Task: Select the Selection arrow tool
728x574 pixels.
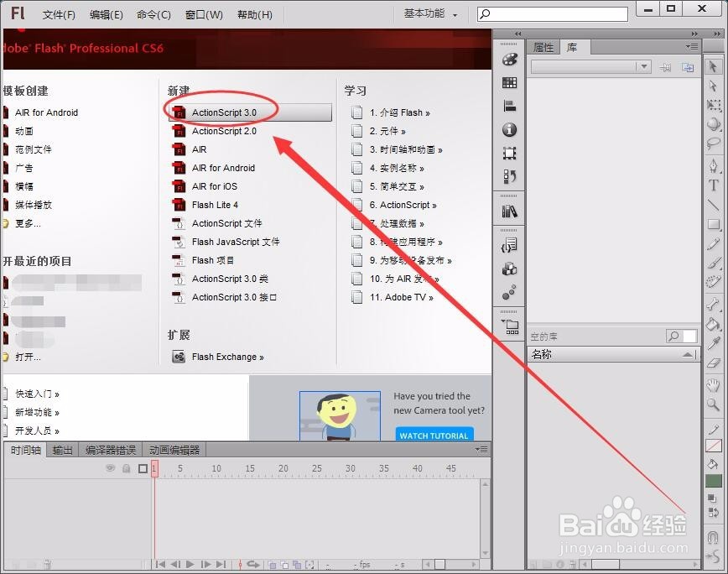Action: [713, 67]
